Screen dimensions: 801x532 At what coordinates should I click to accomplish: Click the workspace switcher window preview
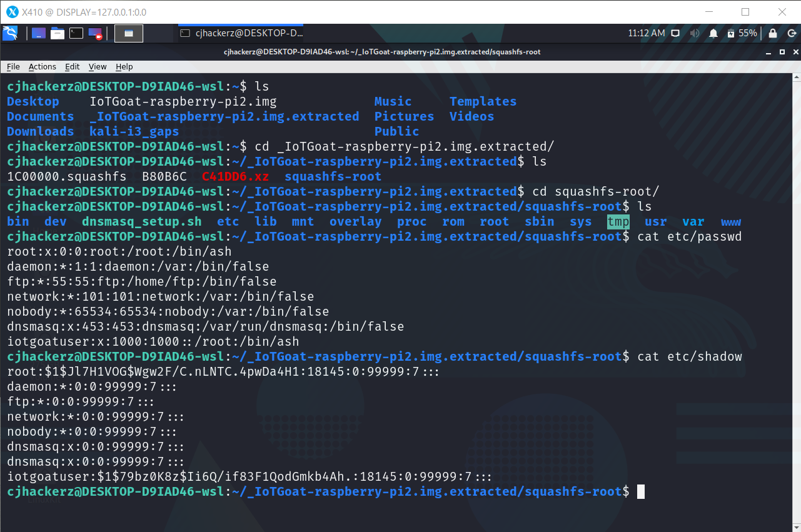click(128, 34)
